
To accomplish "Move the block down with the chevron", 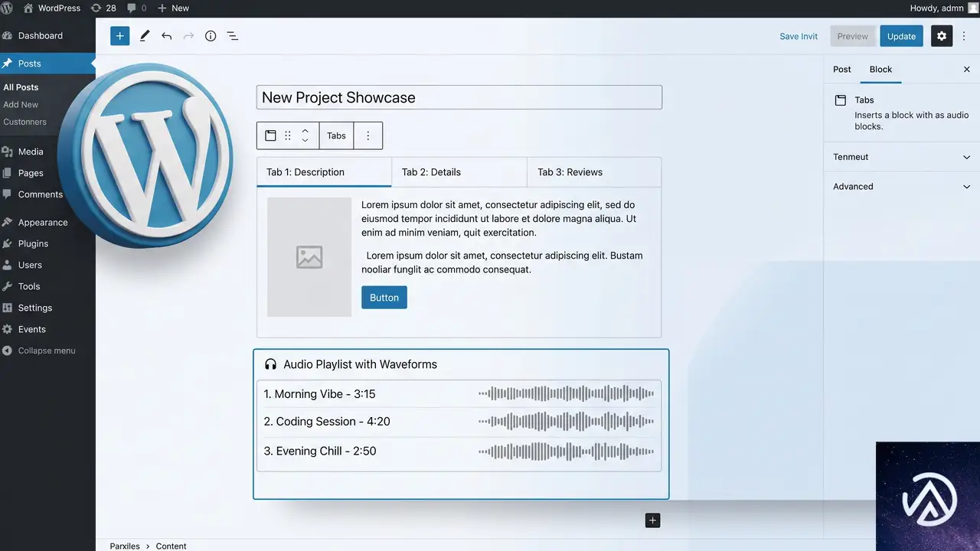I will [305, 141].
